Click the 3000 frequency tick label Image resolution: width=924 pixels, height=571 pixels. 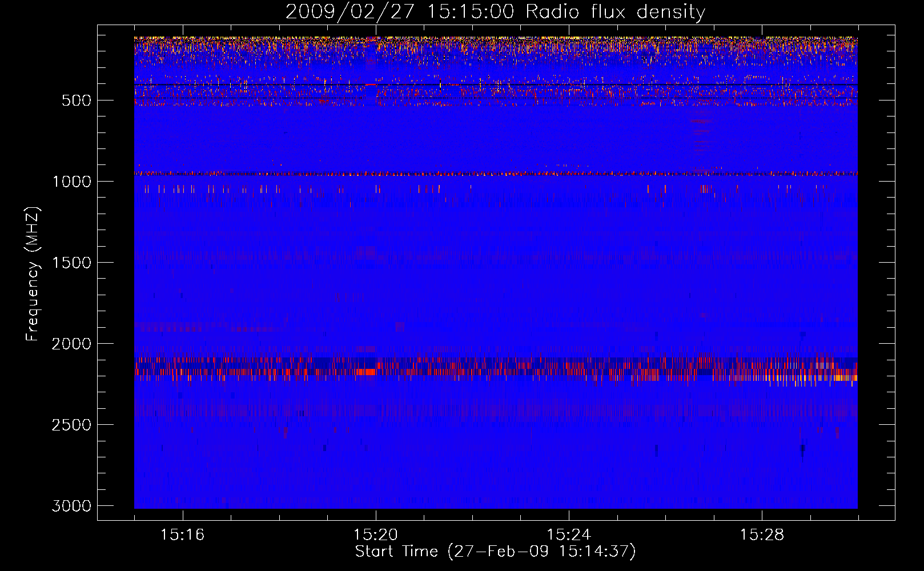(x=72, y=506)
